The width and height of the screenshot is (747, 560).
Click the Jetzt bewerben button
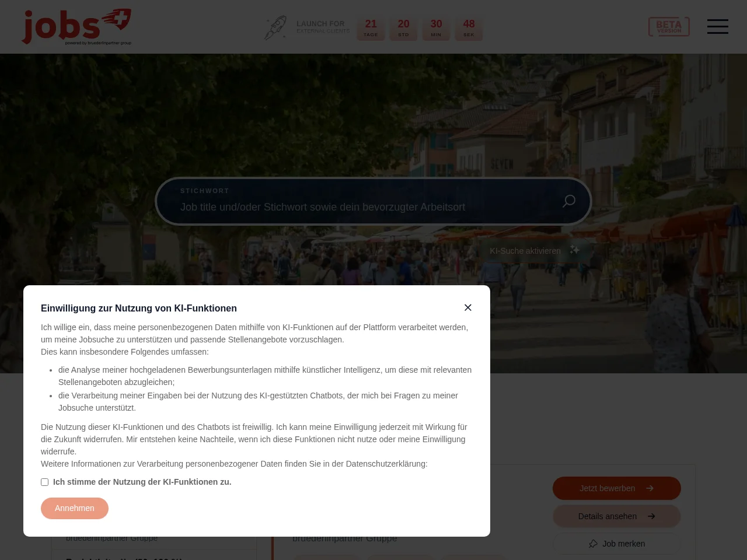tap(617, 488)
